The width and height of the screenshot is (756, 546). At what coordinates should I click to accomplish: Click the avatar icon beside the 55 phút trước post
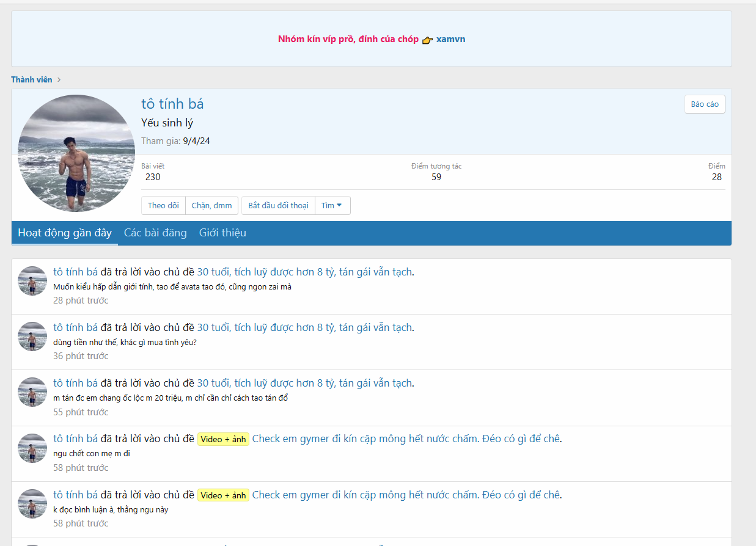(32, 392)
